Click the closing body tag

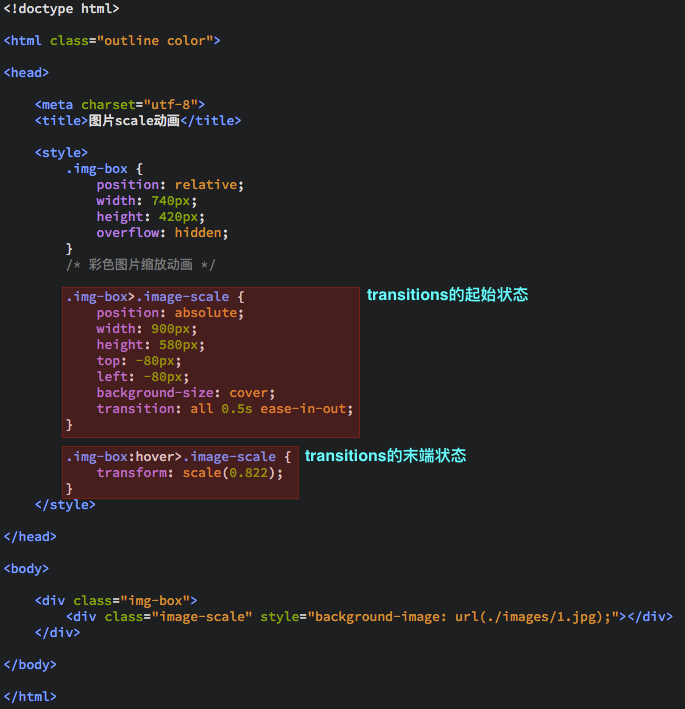30,665
